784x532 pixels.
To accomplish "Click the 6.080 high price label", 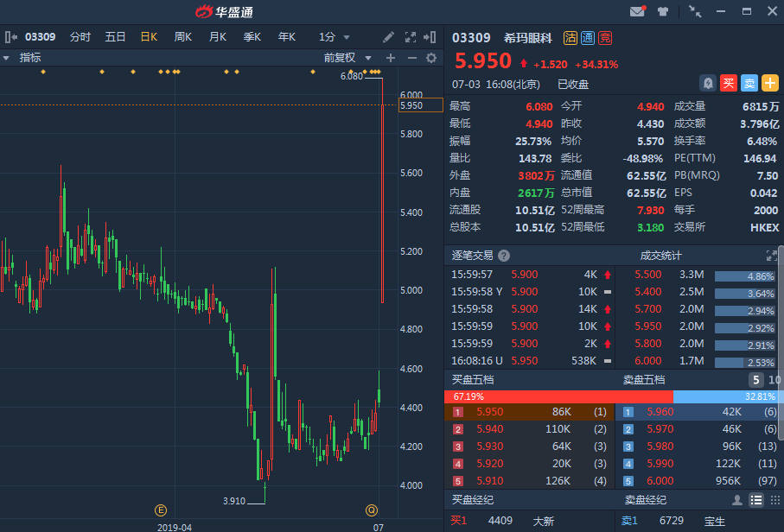I will (x=351, y=76).
